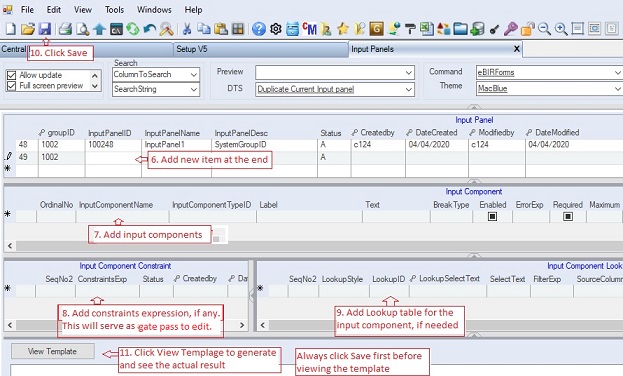Open the Windows menu
This screenshot has height=376, width=623.
coord(154,10)
